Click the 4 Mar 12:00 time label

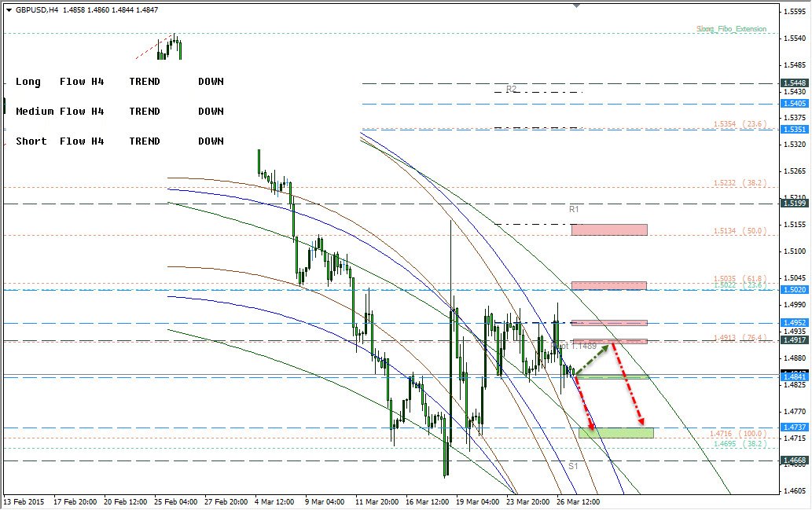click(x=274, y=501)
